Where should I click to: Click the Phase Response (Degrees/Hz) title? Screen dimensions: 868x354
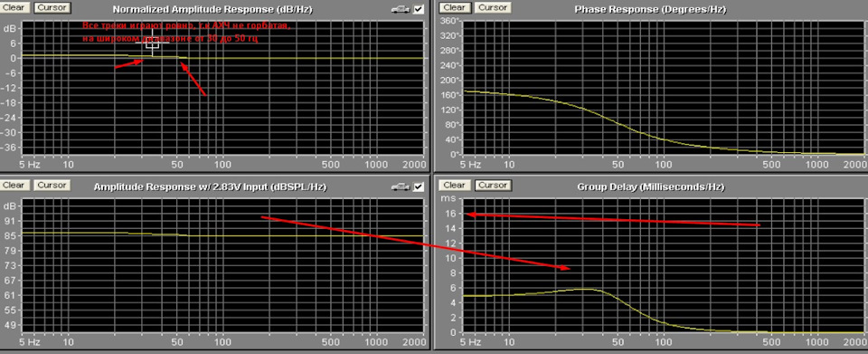[x=650, y=9]
